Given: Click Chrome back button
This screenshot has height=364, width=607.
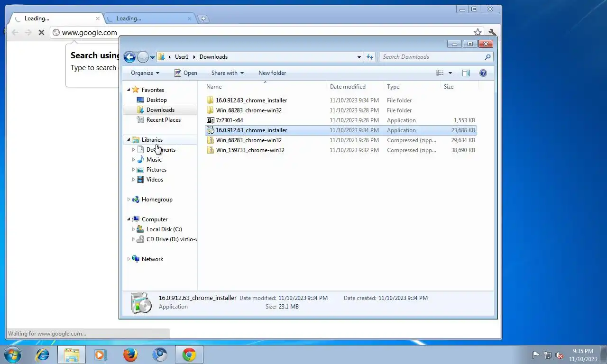Looking at the screenshot, I should point(15,32).
